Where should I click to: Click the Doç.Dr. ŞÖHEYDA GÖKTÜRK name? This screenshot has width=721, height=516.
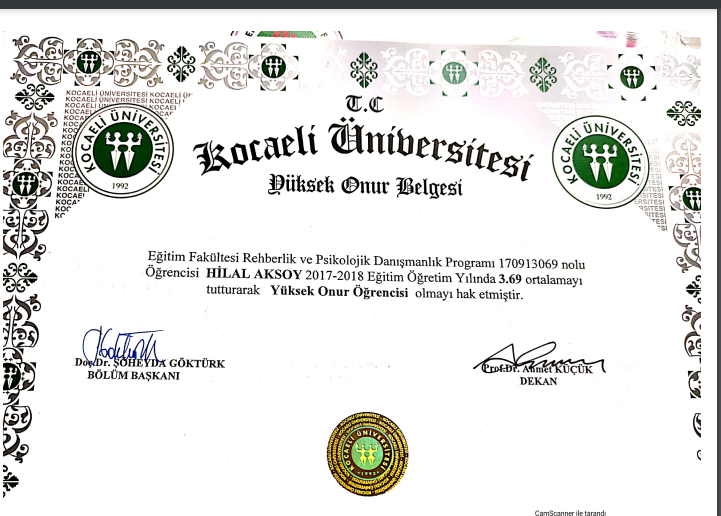150,363
